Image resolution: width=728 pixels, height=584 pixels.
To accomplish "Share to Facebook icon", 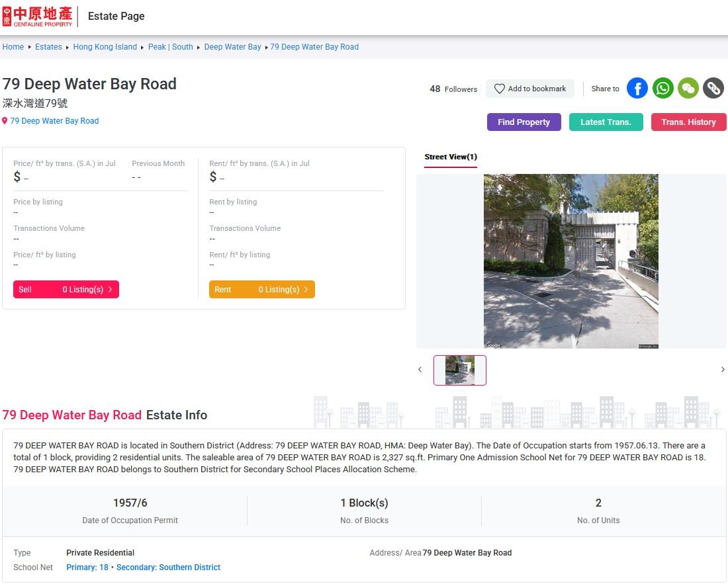I will click(x=637, y=88).
